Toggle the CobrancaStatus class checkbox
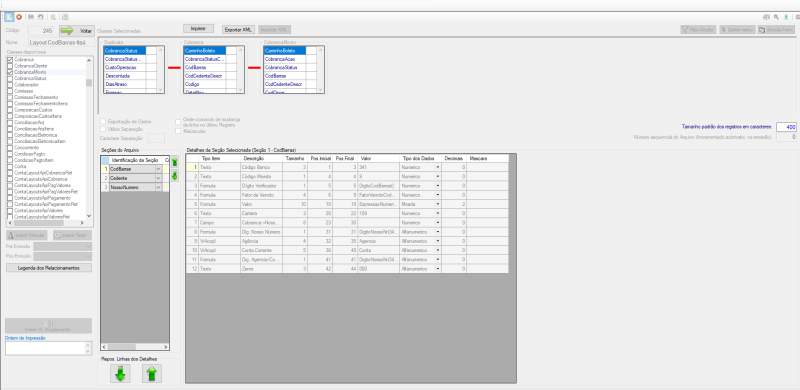The image size is (800, 390). click(10, 79)
